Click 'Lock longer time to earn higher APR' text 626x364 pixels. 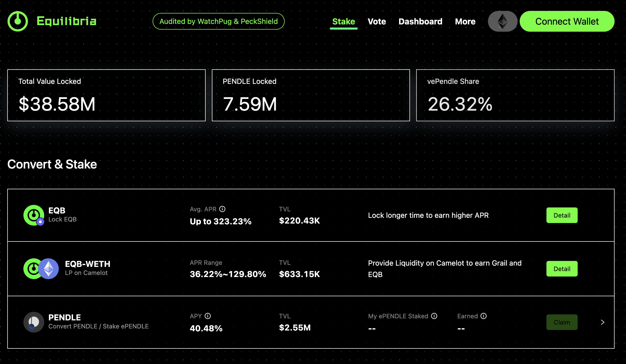(x=428, y=215)
